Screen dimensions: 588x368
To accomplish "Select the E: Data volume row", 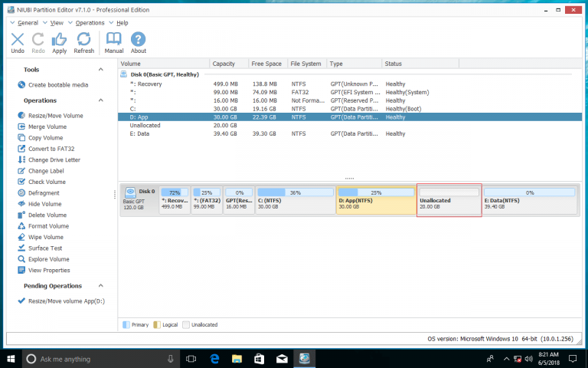I will pyautogui.click(x=350, y=133).
